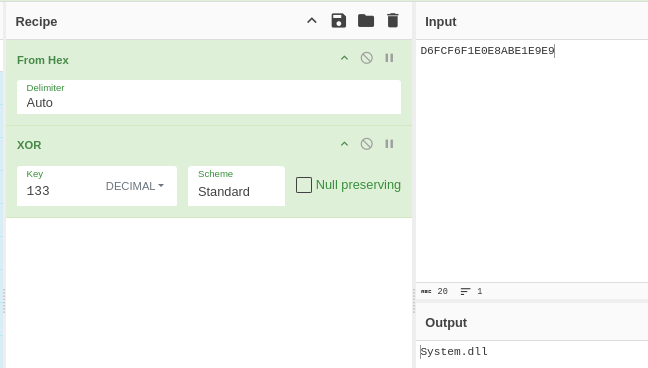This screenshot has height=368, width=648.
Task: Load a recipe via the folder icon
Action: point(366,21)
